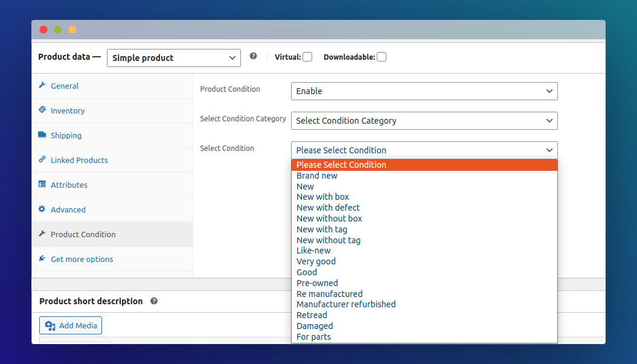Click the Get more options plug icon
This screenshot has width=637, height=364.
tap(42, 259)
